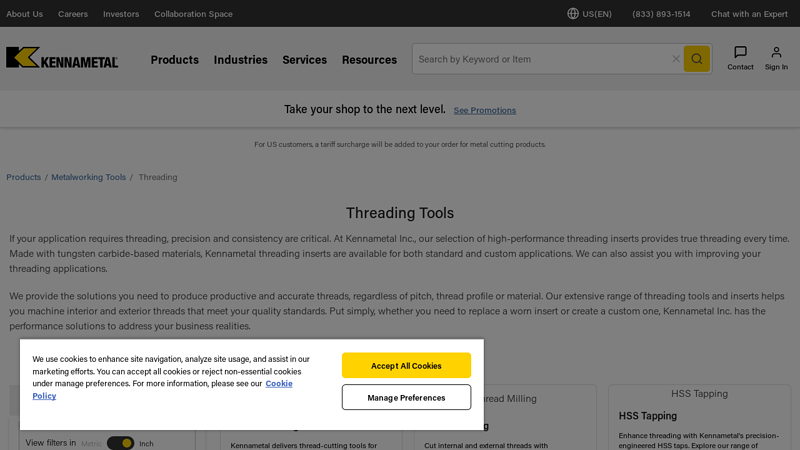Image resolution: width=800 pixels, height=450 pixels.
Task: Toggle the Metric/Inch filter switch
Action: 120,443
